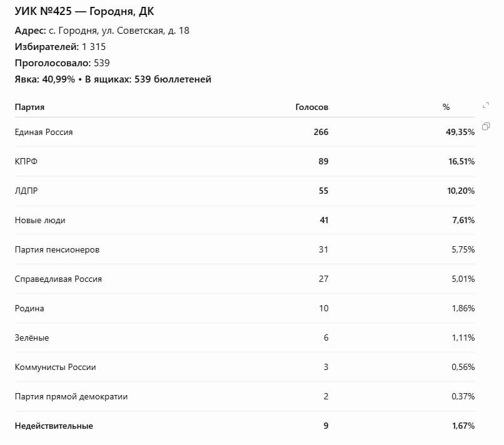
Task: Select the ЛДПР row label
Action: point(26,191)
